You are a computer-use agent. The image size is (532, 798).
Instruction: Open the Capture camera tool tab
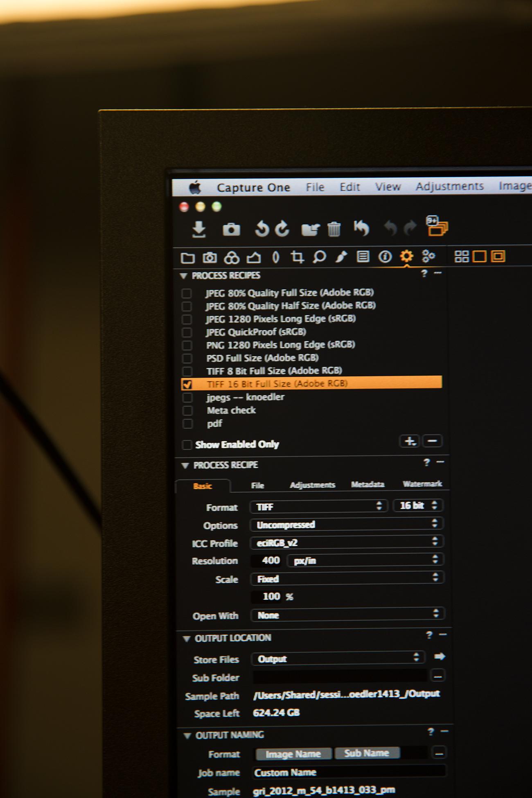tap(210, 257)
